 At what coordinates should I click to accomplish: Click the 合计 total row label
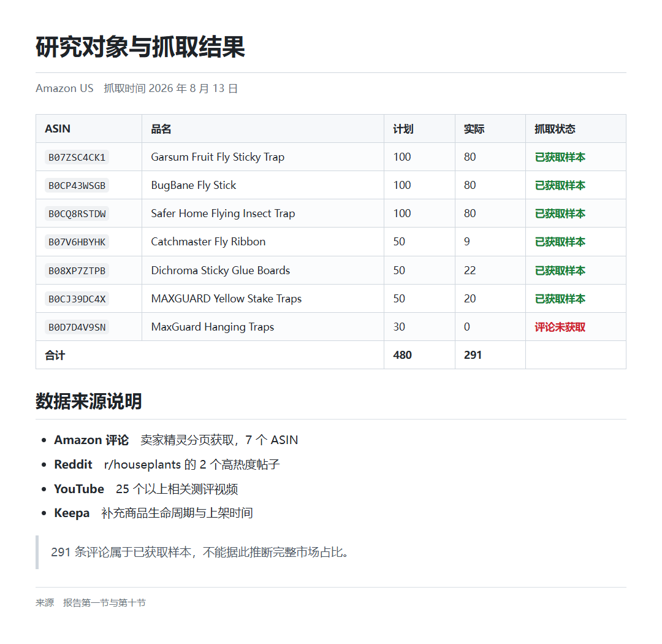[x=55, y=355]
